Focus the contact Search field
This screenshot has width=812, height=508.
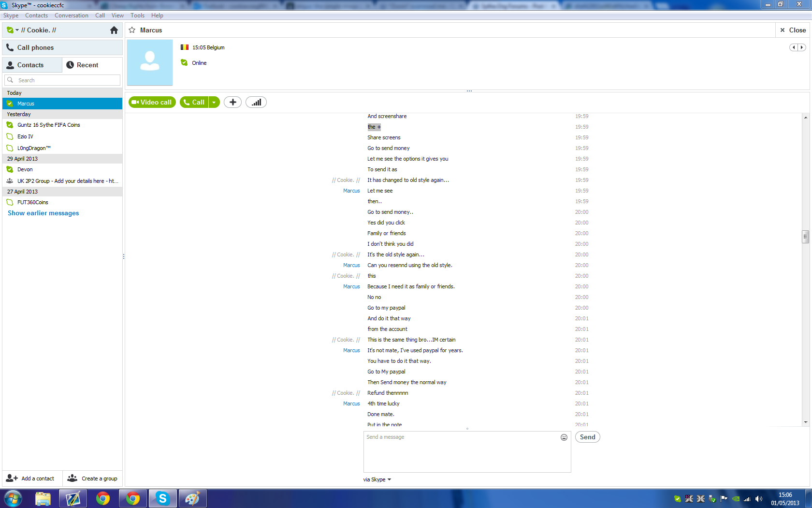(62, 80)
